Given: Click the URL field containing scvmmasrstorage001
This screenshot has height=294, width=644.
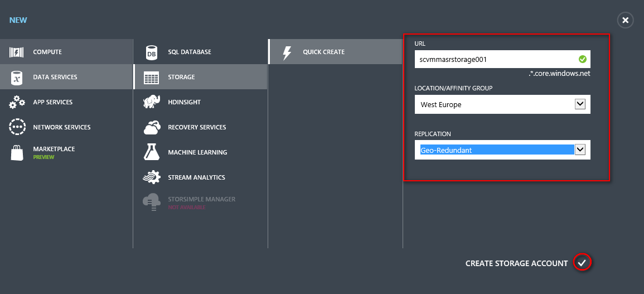Looking at the screenshot, I should click(x=502, y=59).
